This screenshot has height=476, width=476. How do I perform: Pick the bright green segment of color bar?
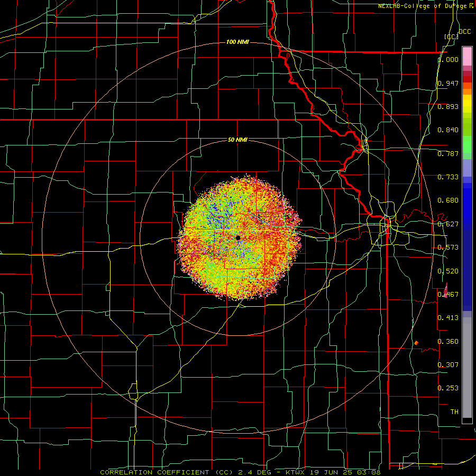tap(467, 144)
